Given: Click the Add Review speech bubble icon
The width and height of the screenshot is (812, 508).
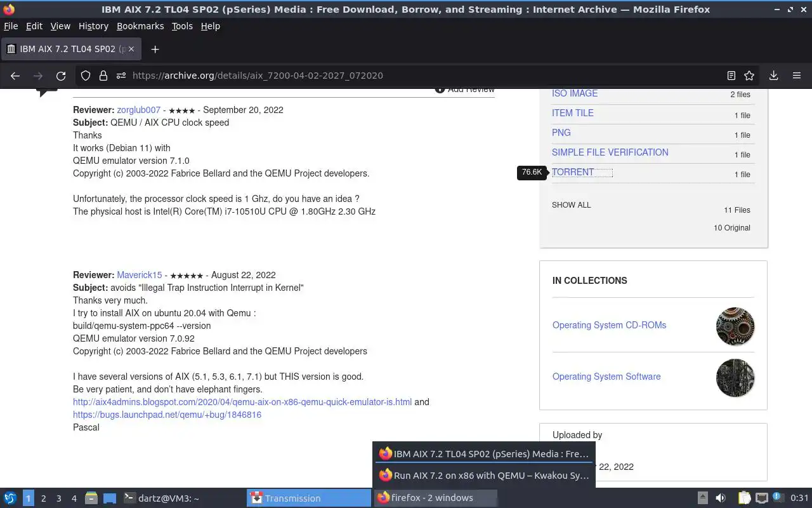Looking at the screenshot, I should pos(440,90).
